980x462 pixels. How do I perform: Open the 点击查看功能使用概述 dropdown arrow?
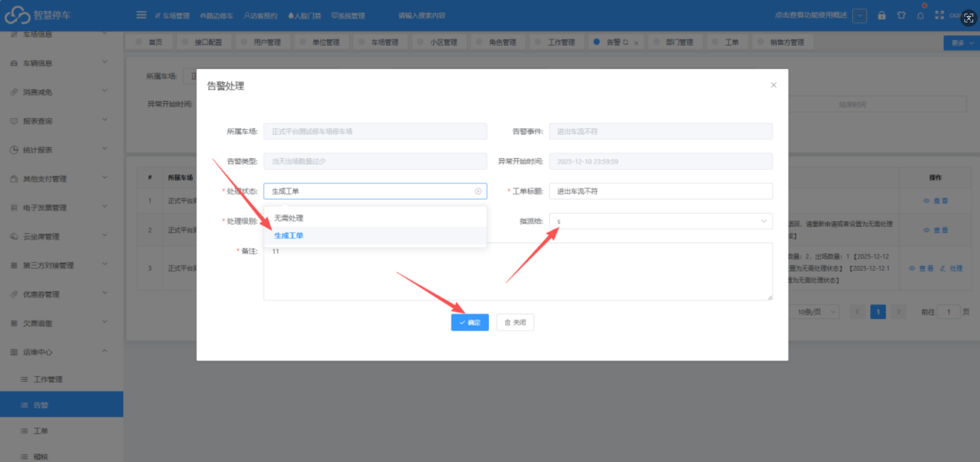pos(860,16)
